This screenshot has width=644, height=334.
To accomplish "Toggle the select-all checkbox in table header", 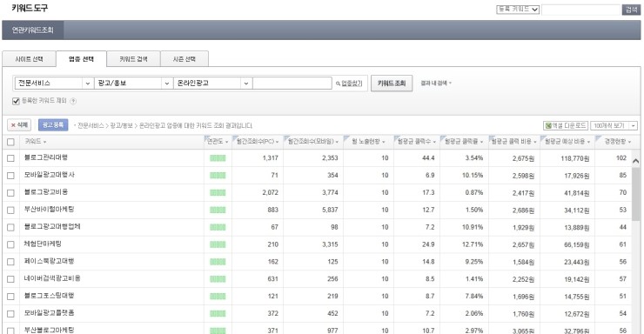I will (10, 142).
